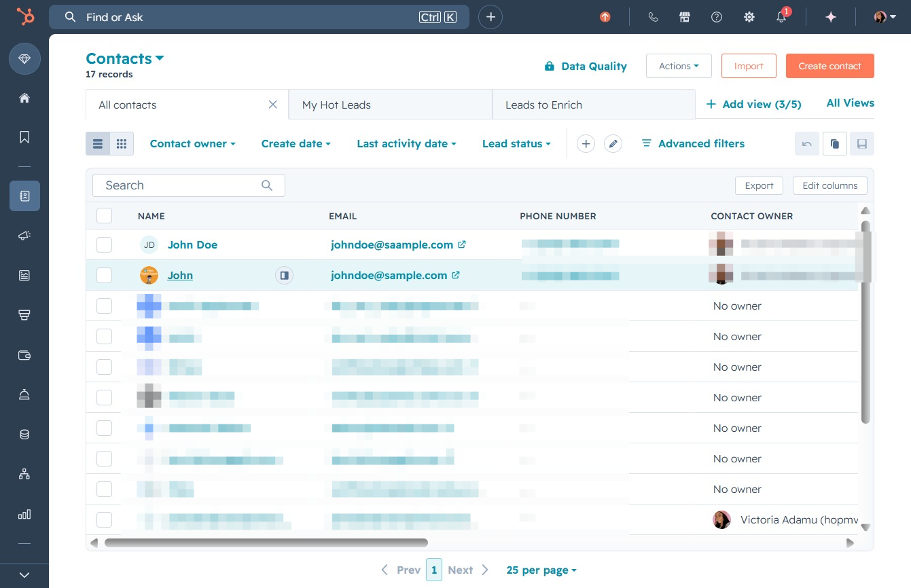Screen dimensions: 911x588
Task: Click the save view floppy disk icon
Action: (x=862, y=144)
